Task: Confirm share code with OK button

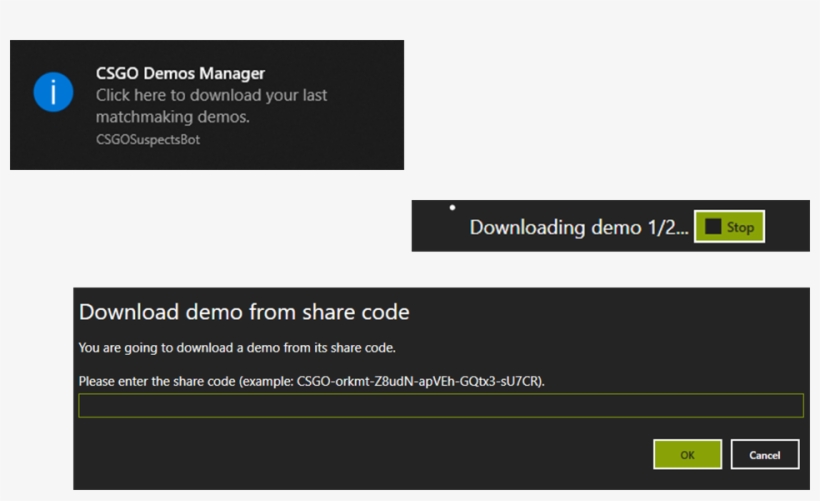Action: pyautogui.click(x=687, y=454)
